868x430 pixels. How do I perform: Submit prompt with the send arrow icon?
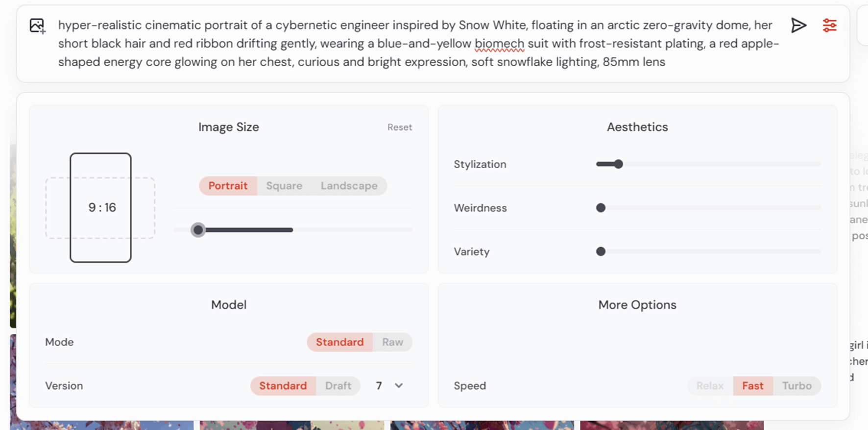[x=798, y=25]
